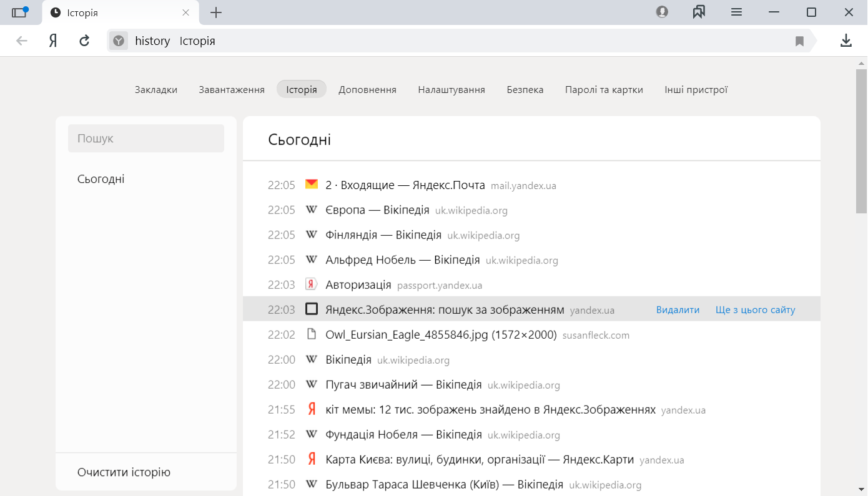Maximize the browser window
This screenshot has width=868, height=496.
[x=811, y=12]
